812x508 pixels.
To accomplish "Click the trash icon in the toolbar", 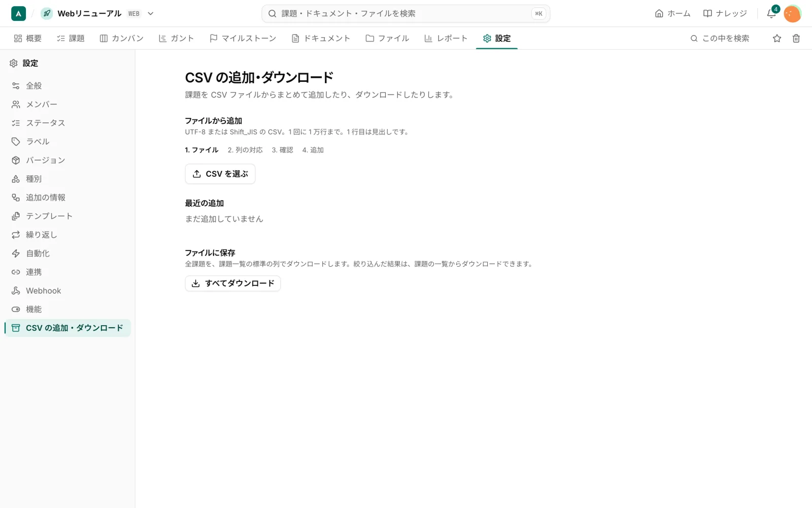I will (x=796, y=38).
